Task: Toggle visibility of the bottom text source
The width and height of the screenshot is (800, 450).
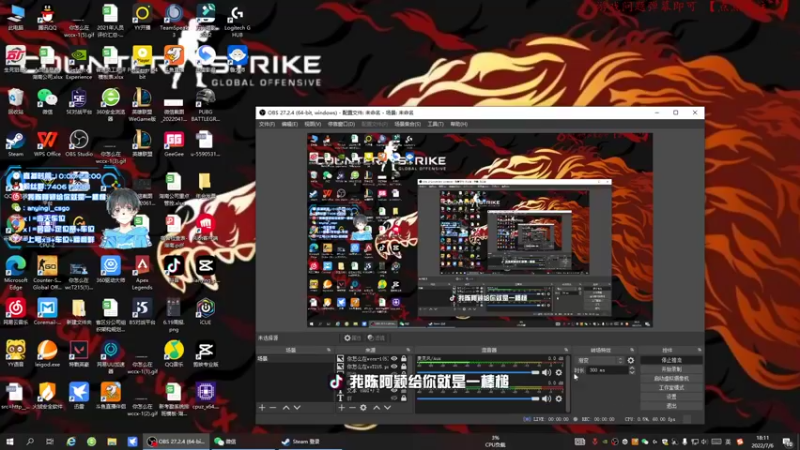Action: pos(394,398)
